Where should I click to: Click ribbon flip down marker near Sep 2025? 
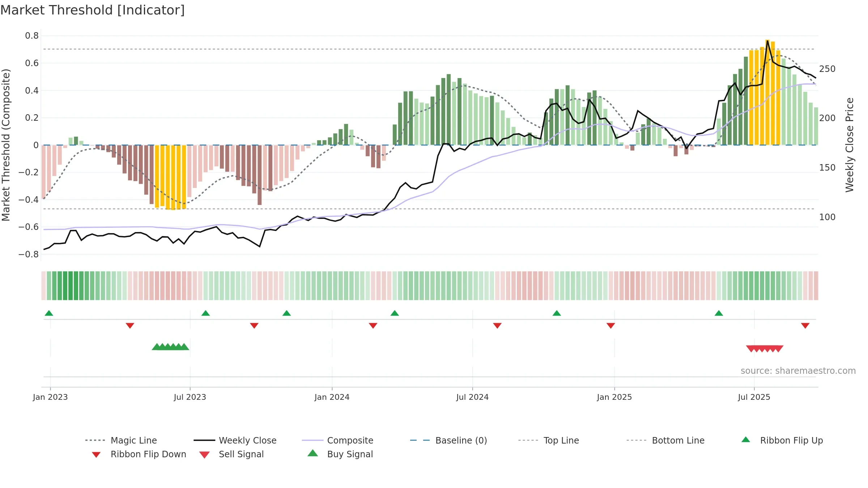coord(805,326)
